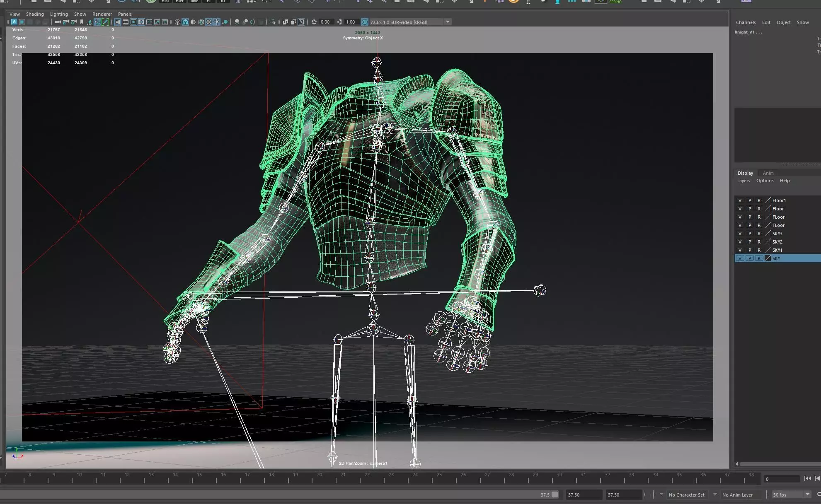Screen dimensions: 821x504
Task: Toggle the 2D Pan/Zoom icon
Action: pos(97,22)
